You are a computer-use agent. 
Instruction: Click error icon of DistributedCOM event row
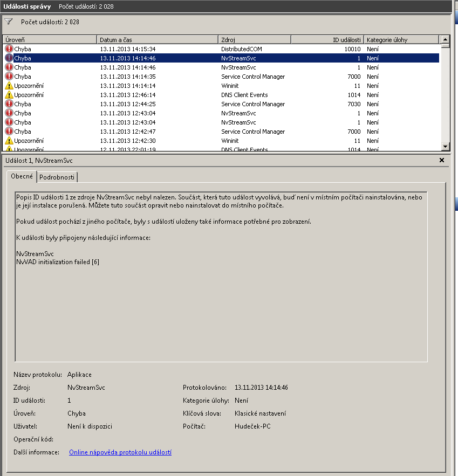point(9,49)
